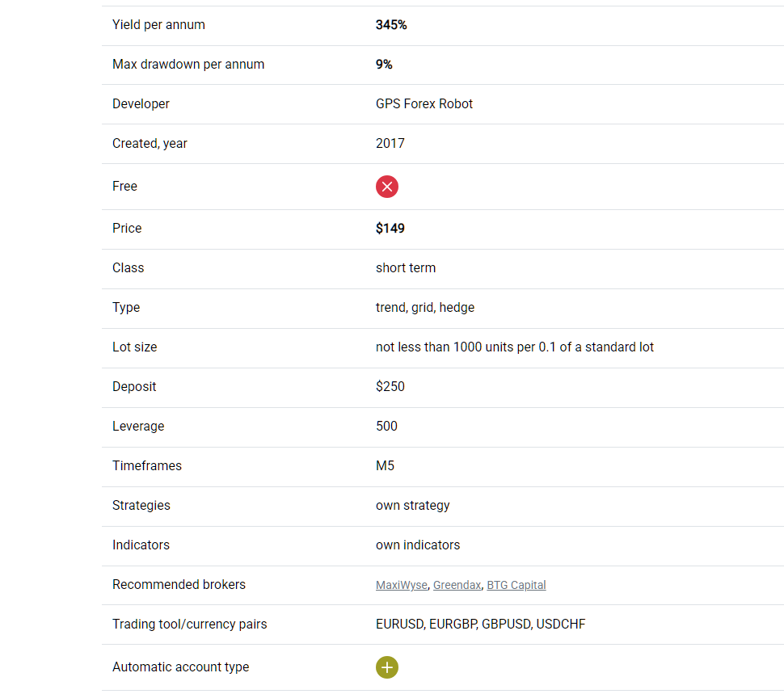Select the $149 price value

390,229
